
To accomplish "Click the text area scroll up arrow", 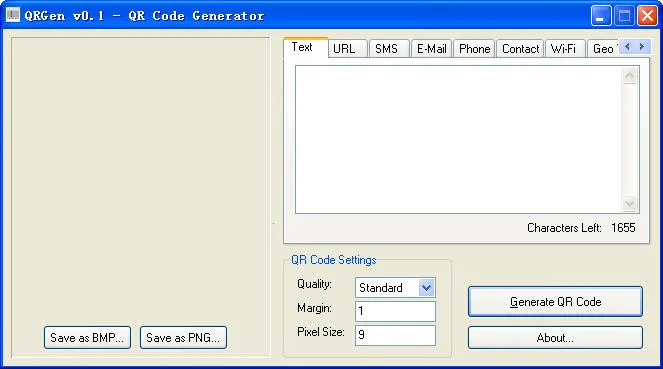I will click(630, 76).
